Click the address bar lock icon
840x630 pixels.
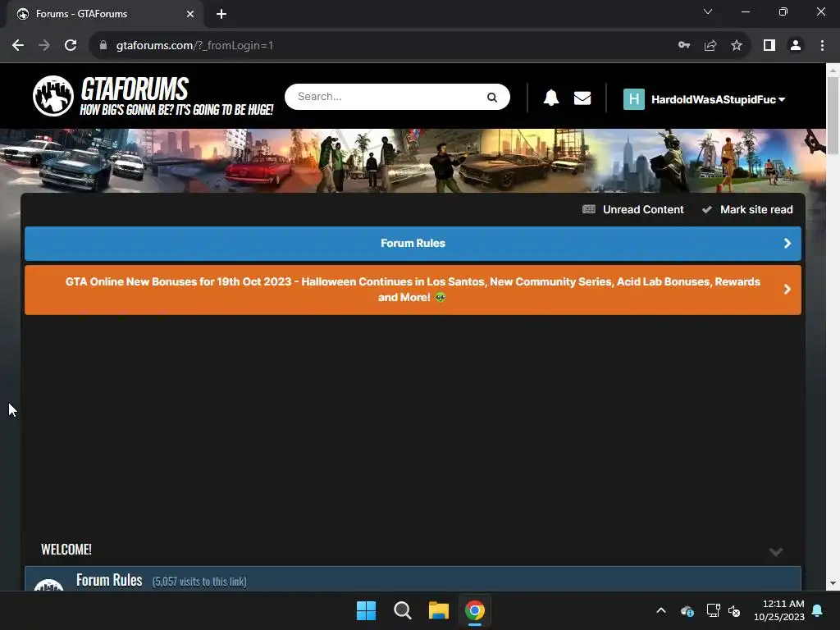103,46
